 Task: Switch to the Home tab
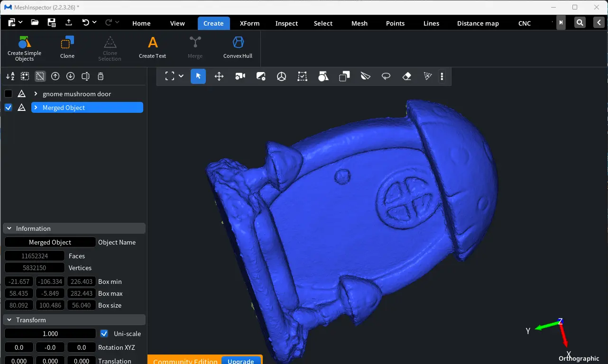pos(141,23)
